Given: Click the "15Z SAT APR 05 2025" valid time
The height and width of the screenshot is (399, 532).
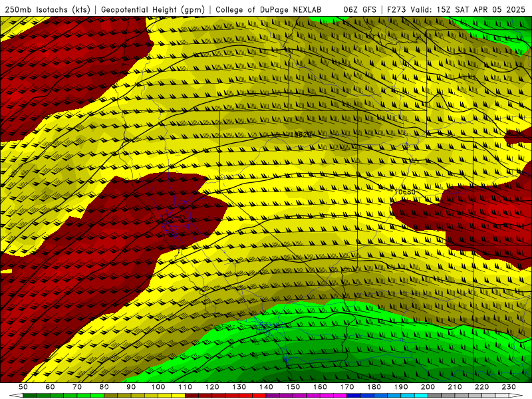Looking at the screenshot, I should 481,10.
